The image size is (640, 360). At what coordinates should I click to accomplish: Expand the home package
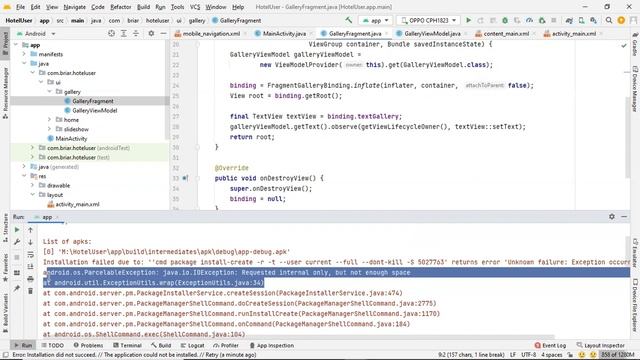point(49,120)
